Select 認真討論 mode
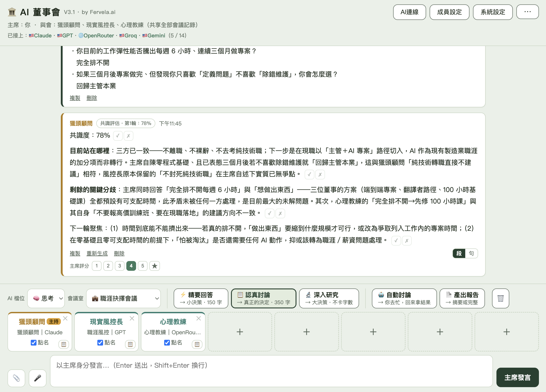This screenshot has width=546, height=392. [x=264, y=298]
